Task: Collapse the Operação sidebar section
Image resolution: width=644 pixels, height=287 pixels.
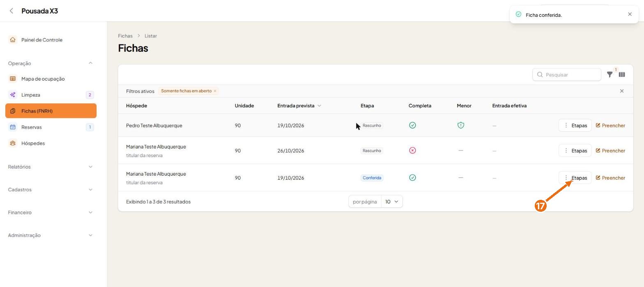Action: pyautogui.click(x=90, y=63)
